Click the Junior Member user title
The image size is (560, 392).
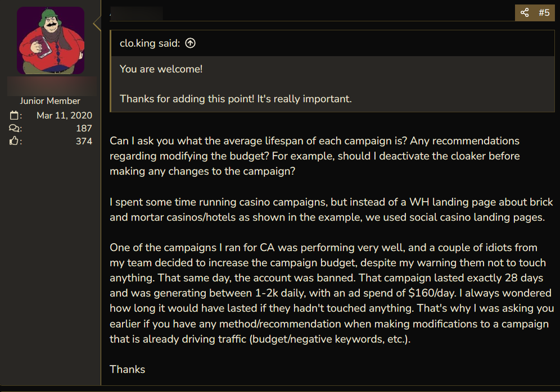tap(50, 101)
